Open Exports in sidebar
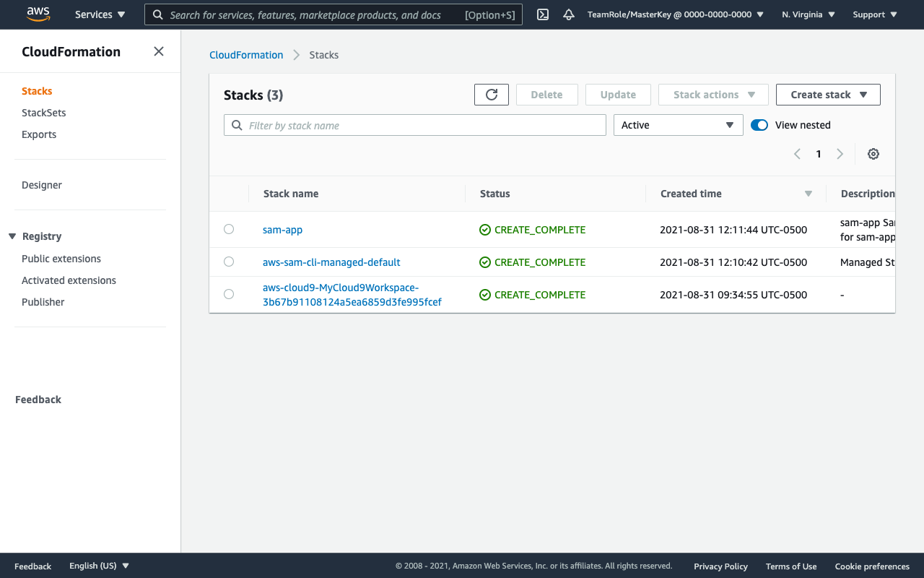Viewport: 924px width, 578px height. [39, 134]
